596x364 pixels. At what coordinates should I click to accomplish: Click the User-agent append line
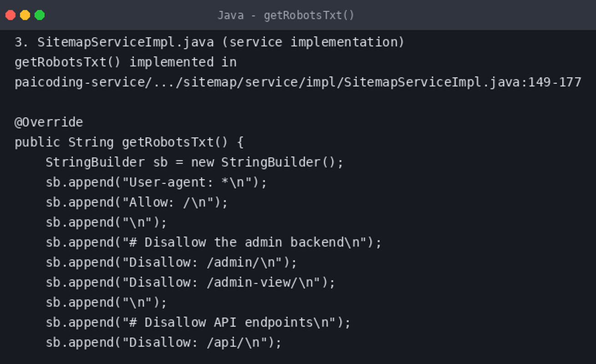pos(156,182)
